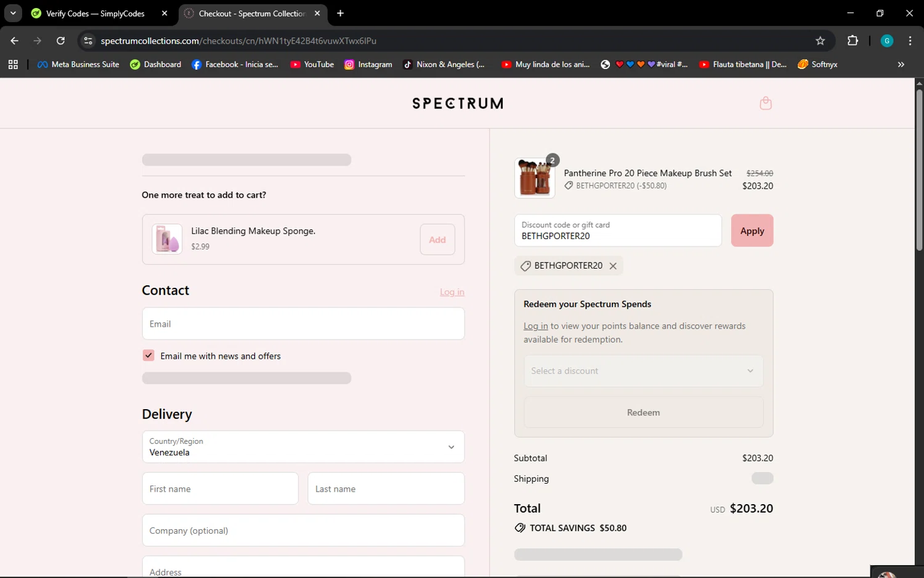Open the Select a discount dropdown
This screenshot has width=924, height=578.
pos(643,371)
